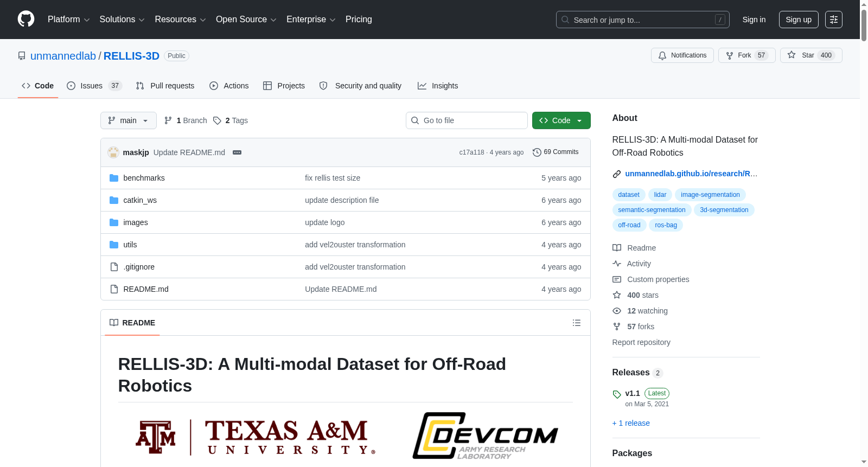The height and width of the screenshot is (467, 868).
Task: Expand the Resources menu
Action: (x=181, y=20)
